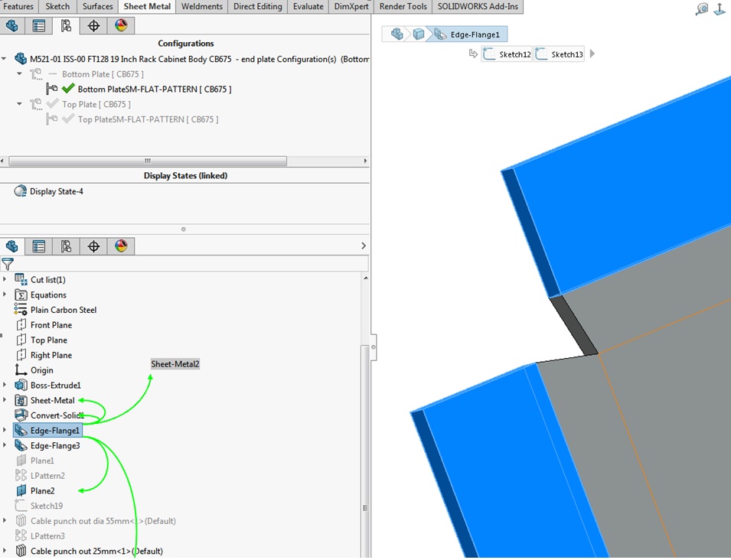Screen dimensions: 731x560
Task: Collapse the Bottom Plate configuration node
Action: (x=20, y=73)
